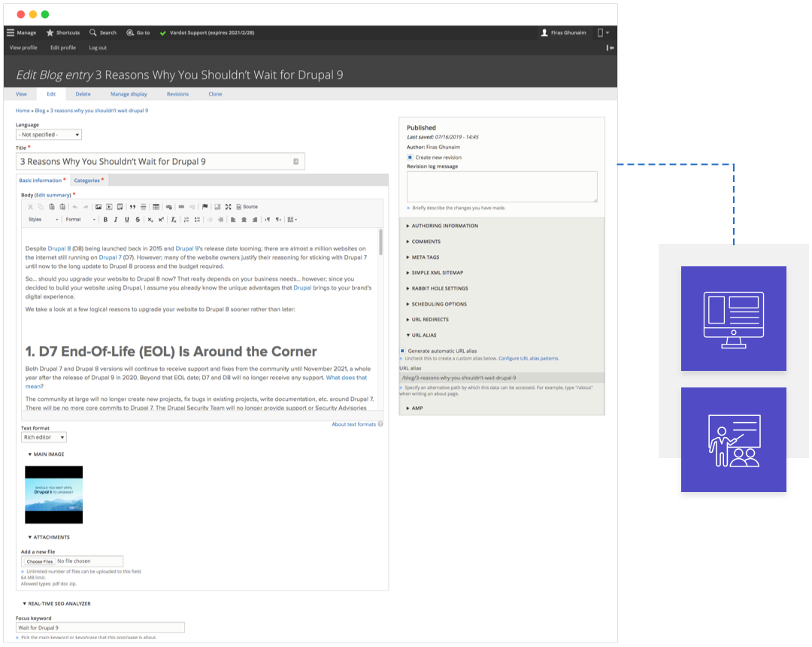This screenshot has width=812, height=647.
Task: Maximize the editor with the fullscreen icon
Action: [x=229, y=207]
